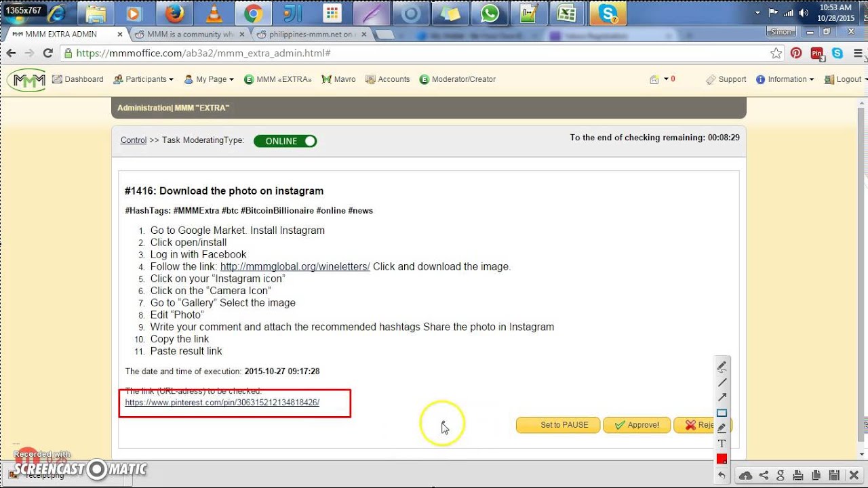868x488 pixels.
Task: Open a new browser tab
Action: (x=384, y=34)
